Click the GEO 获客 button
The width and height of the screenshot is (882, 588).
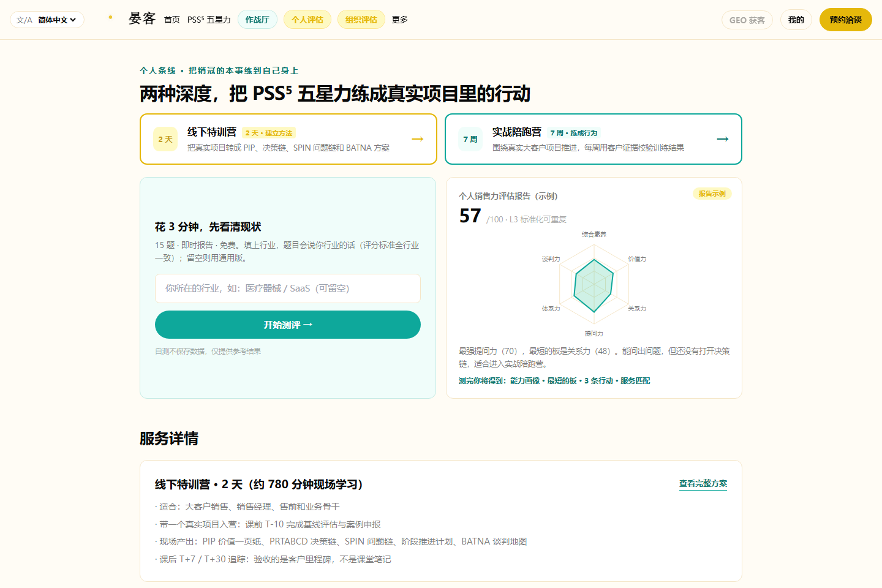pos(747,20)
